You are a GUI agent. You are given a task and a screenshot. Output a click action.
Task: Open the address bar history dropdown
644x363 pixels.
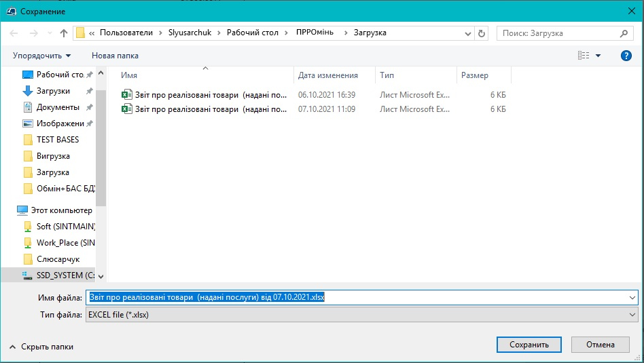pos(468,33)
